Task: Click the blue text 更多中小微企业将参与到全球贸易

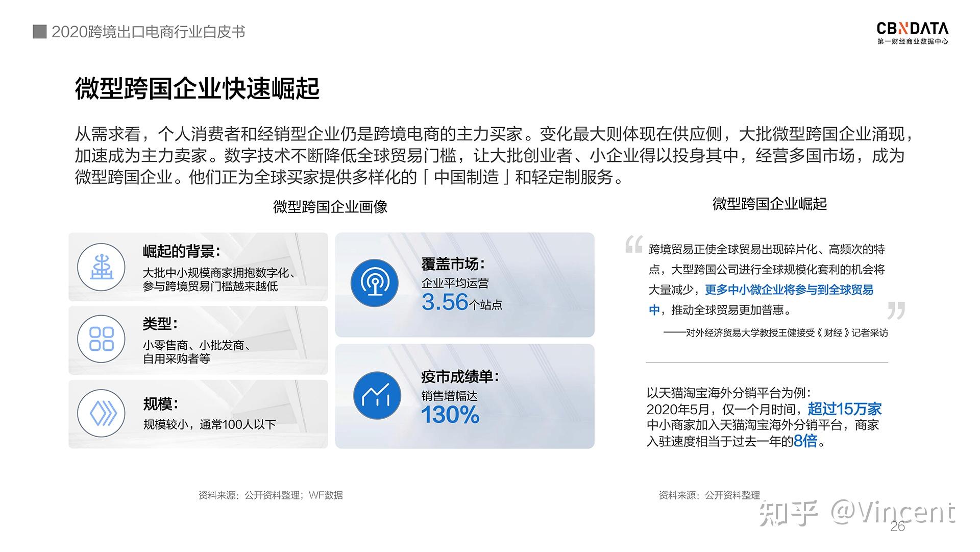Action: (789, 290)
